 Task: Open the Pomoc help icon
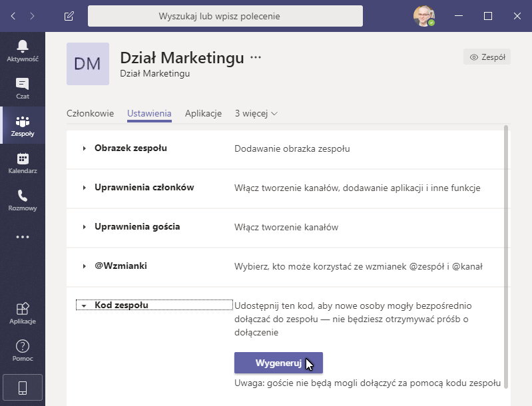(x=23, y=350)
